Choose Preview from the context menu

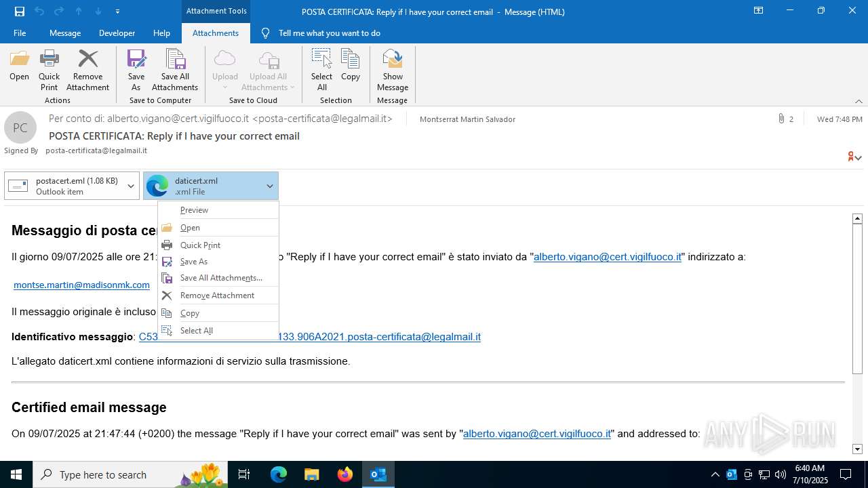pos(218,210)
